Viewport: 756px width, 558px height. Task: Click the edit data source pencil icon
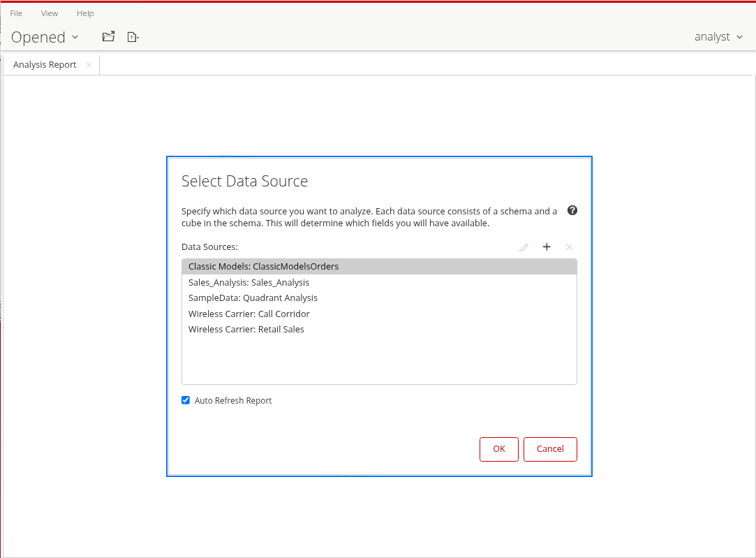click(524, 247)
